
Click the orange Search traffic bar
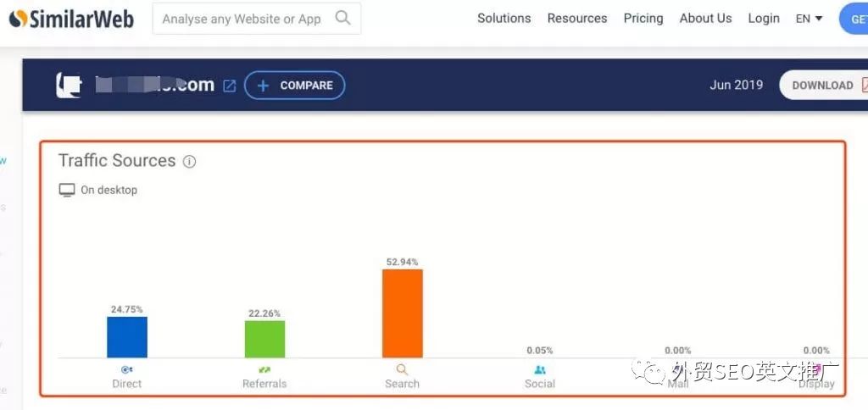[403, 313]
